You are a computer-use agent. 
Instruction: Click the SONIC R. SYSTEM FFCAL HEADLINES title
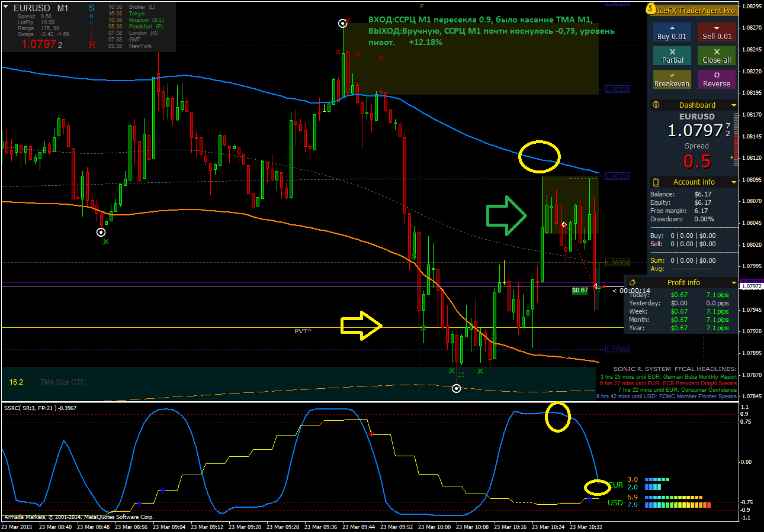tap(675, 369)
